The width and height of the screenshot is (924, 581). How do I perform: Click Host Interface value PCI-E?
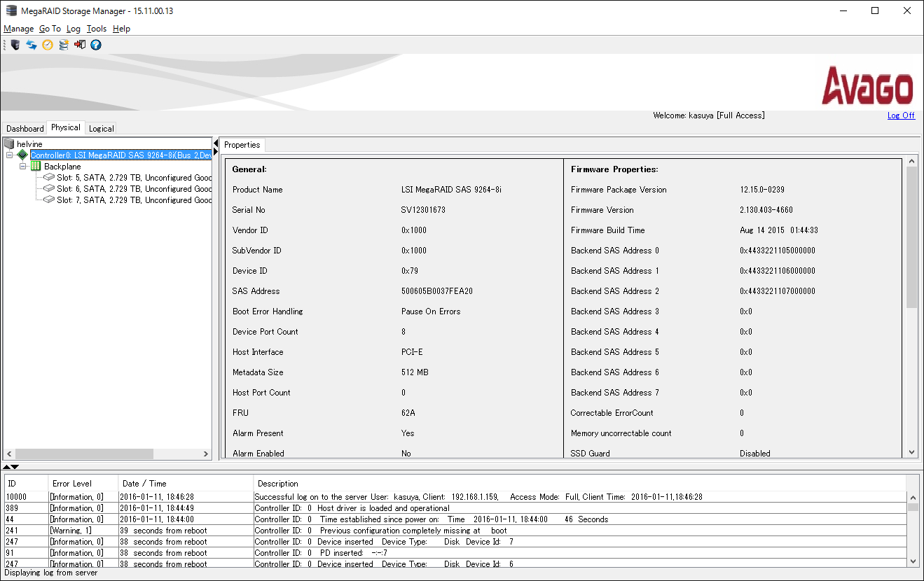coord(413,352)
